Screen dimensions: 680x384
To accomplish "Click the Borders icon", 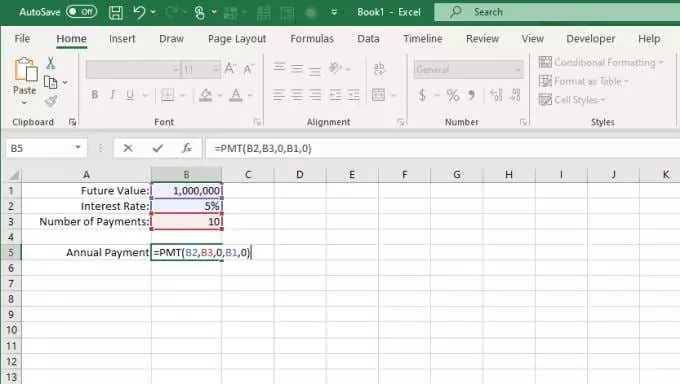I will point(167,95).
